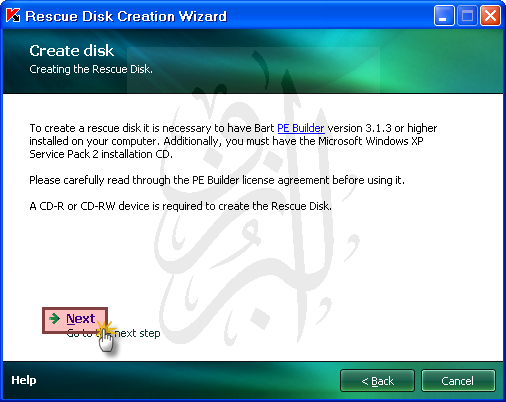Screen dimensions: 506x402
Task: Click the 'Go to the next step' description
Action: (113, 333)
